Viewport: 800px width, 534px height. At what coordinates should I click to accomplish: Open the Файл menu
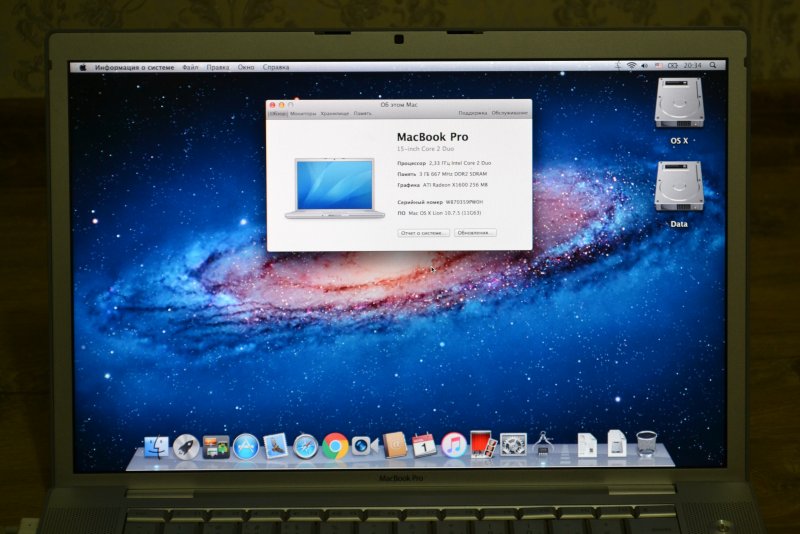pyautogui.click(x=190, y=67)
